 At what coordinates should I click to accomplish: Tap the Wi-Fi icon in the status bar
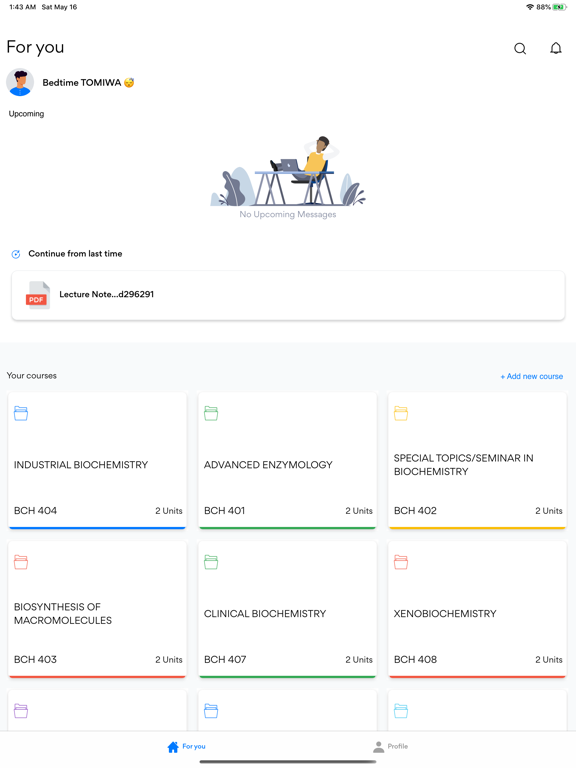coord(529,7)
